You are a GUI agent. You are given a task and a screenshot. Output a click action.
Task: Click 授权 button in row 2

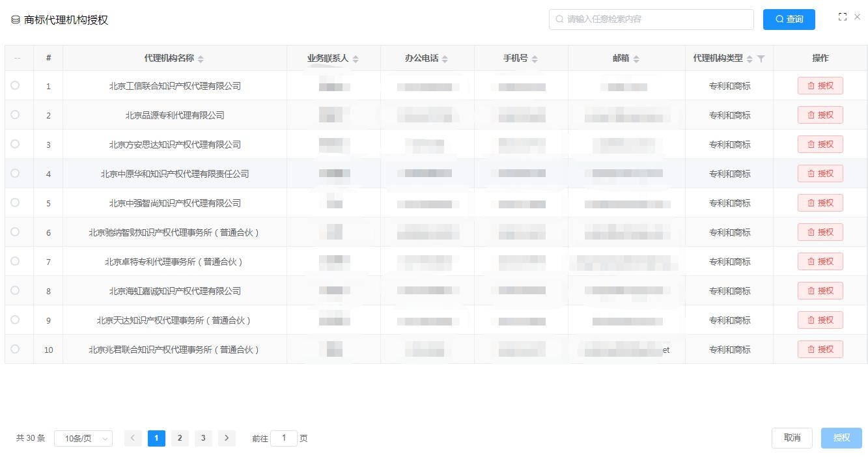(x=820, y=115)
